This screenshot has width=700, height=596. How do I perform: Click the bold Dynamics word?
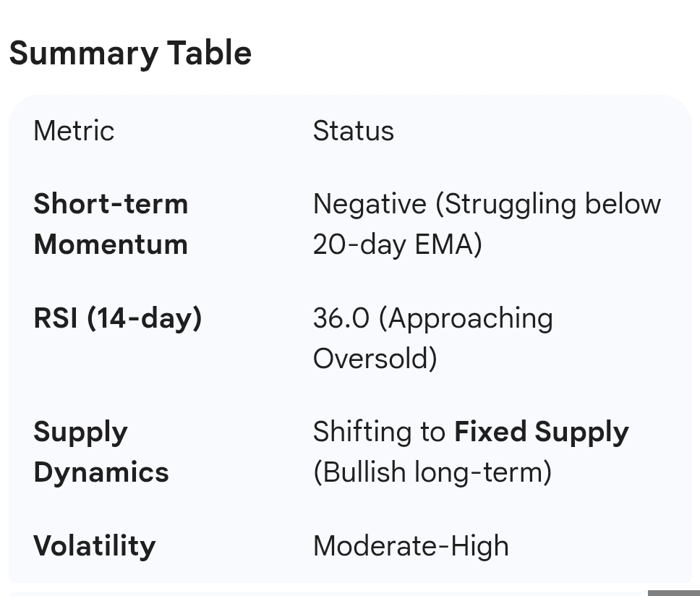coord(101,472)
